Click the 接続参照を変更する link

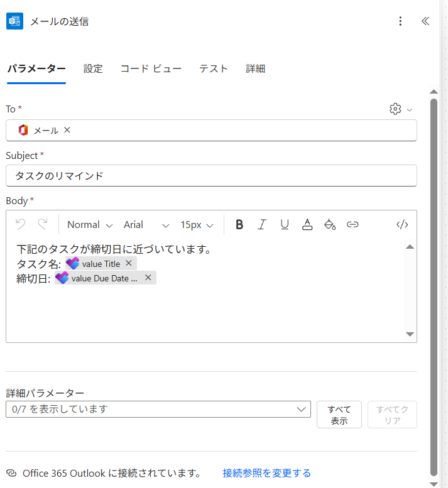(267, 473)
